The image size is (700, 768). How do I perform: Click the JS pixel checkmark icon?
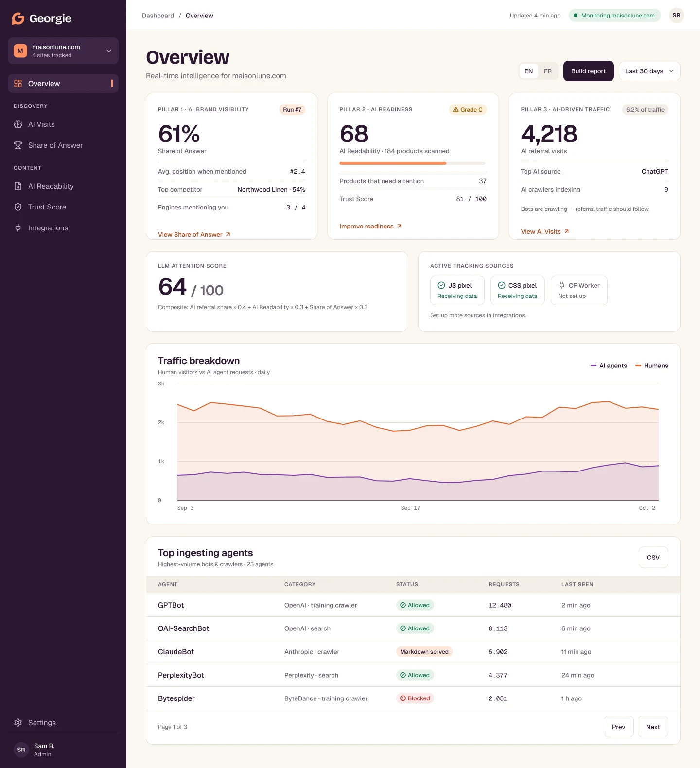click(x=441, y=286)
